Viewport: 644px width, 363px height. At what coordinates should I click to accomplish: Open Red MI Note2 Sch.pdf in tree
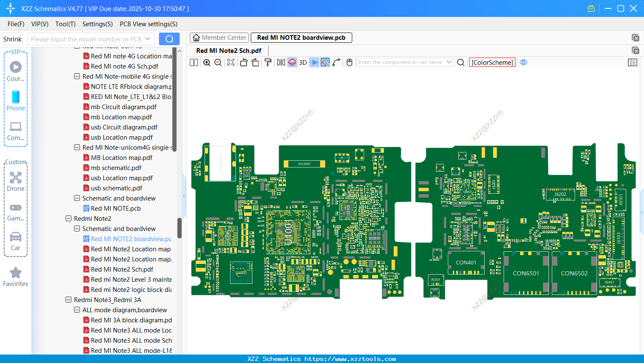(122, 269)
